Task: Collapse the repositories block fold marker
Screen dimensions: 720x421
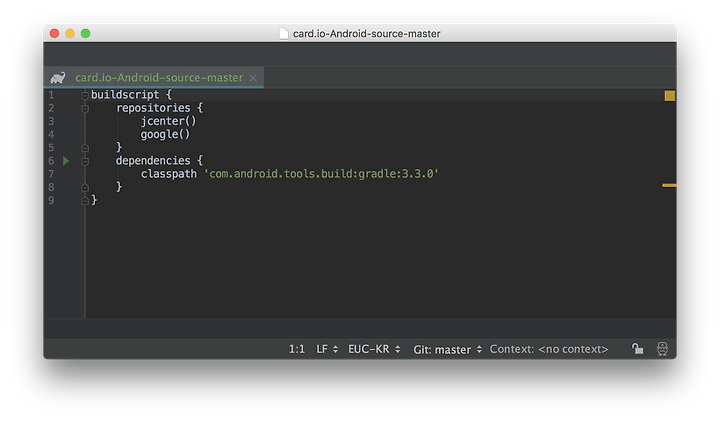Action: pyautogui.click(x=85, y=108)
